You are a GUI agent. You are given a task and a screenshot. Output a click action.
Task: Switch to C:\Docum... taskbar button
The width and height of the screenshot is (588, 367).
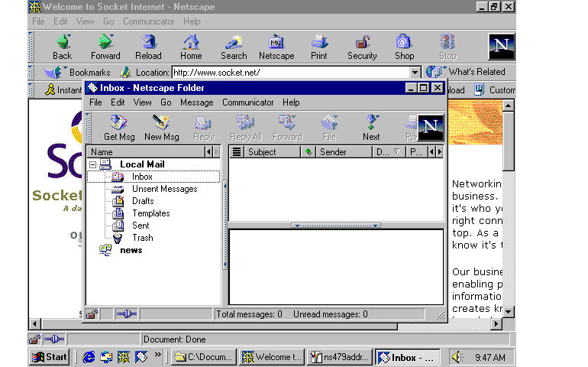[x=204, y=357]
